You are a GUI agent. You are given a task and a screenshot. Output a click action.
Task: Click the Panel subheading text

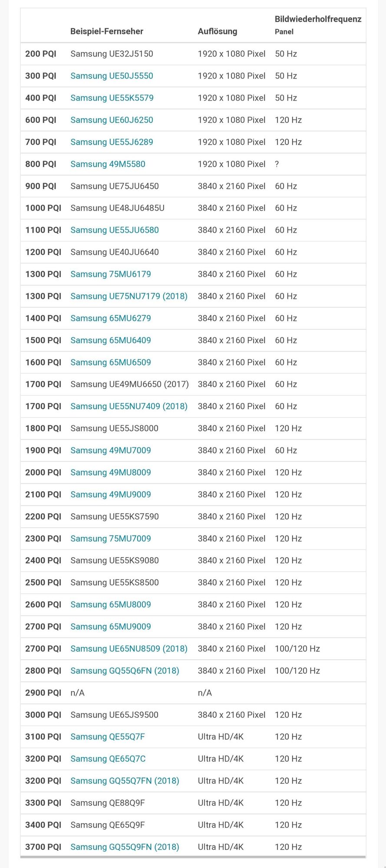[284, 32]
